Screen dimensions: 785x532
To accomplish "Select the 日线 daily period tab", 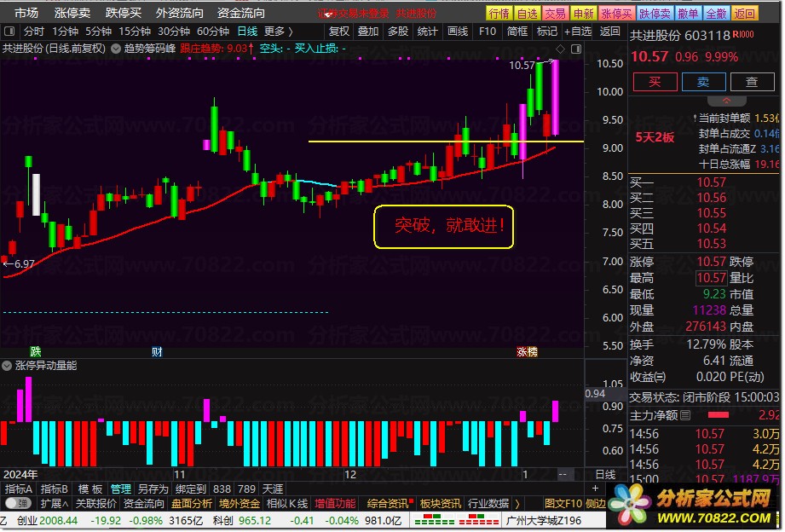I will (247, 32).
